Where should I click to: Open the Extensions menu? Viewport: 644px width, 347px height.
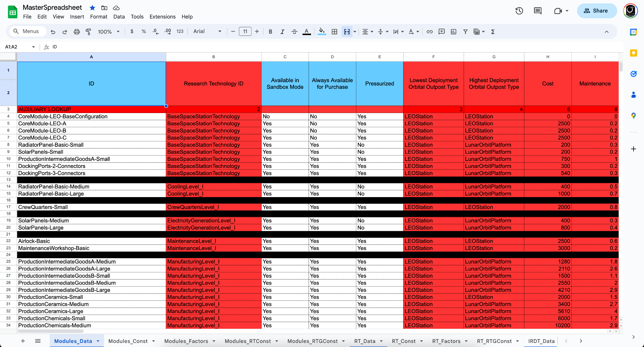tap(163, 17)
